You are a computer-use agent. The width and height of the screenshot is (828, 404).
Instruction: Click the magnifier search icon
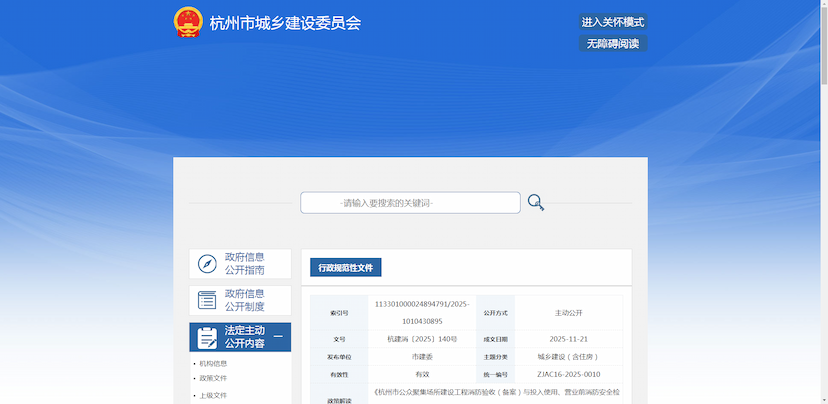pyautogui.click(x=535, y=203)
